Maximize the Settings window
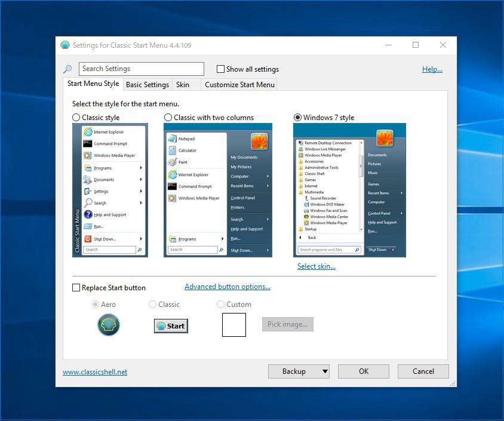 click(416, 45)
